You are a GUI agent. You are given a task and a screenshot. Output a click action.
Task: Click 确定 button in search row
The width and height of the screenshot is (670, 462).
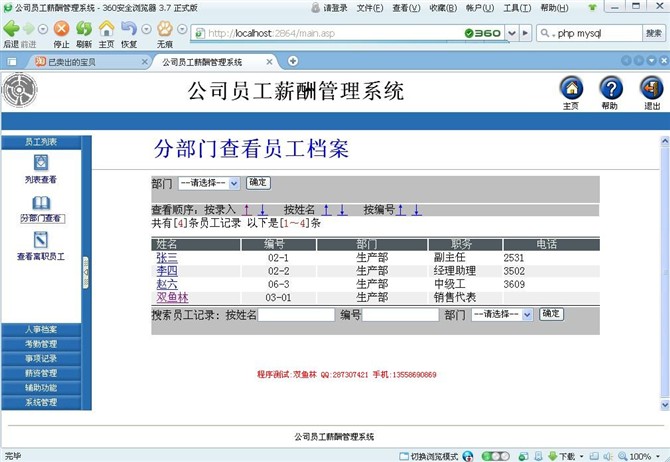(551, 314)
